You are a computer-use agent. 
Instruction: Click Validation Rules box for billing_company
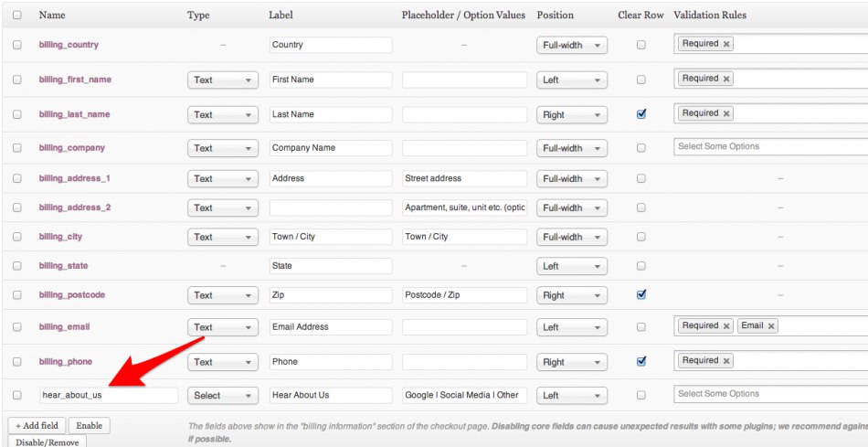click(x=767, y=147)
